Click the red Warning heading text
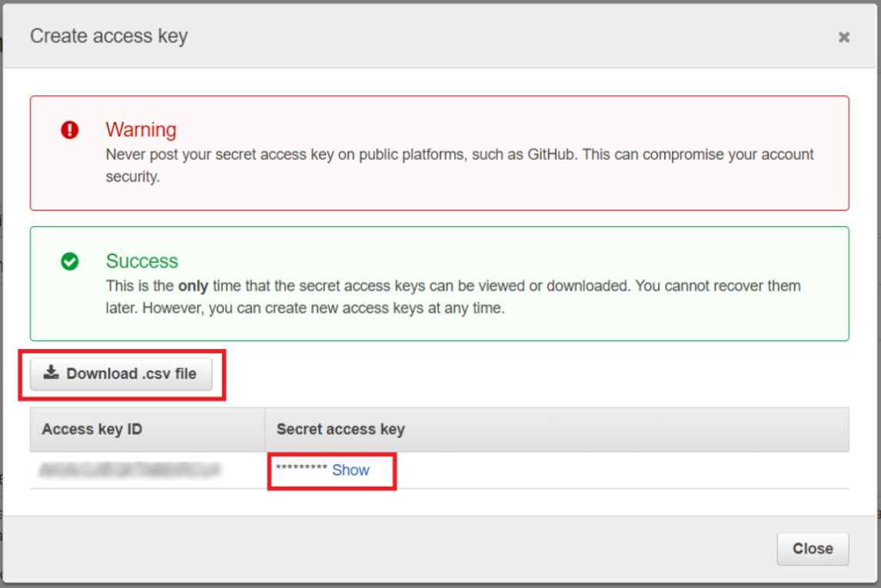This screenshot has height=588, width=881. click(x=141, y=130)
